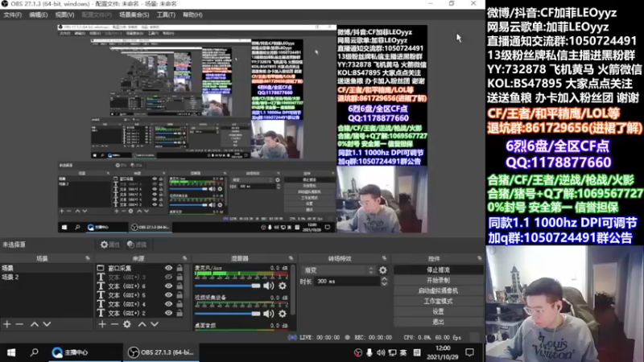Remove the selected source with the minus icon
The height and width of the screenshot is (362, 644).
coord(114,324)
